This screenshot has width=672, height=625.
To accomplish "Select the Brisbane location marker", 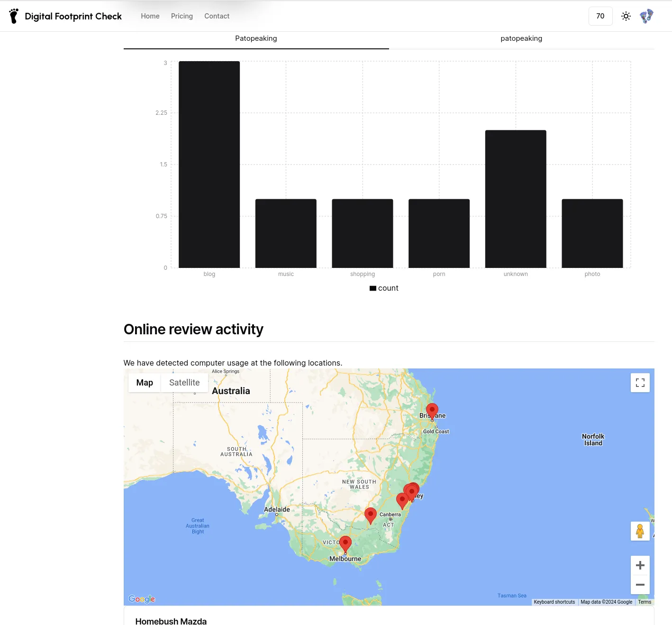I will coord(432,410).
